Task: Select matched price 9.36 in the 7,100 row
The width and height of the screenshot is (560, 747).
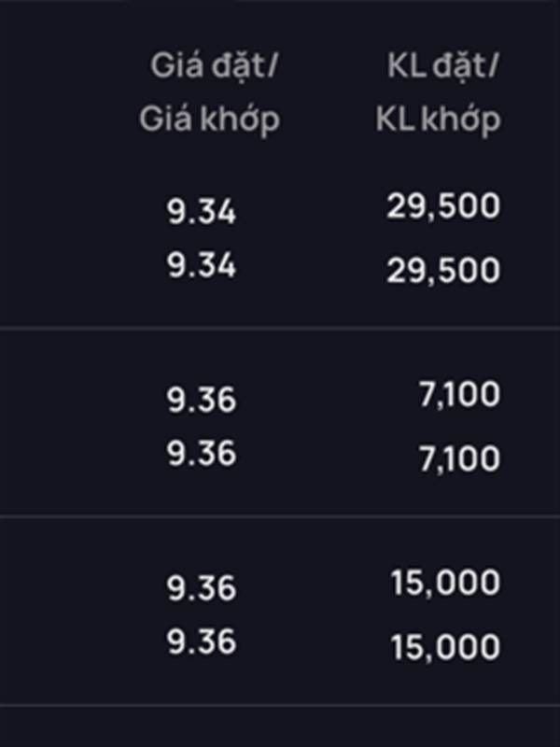Action: click(x=202, y=453)
